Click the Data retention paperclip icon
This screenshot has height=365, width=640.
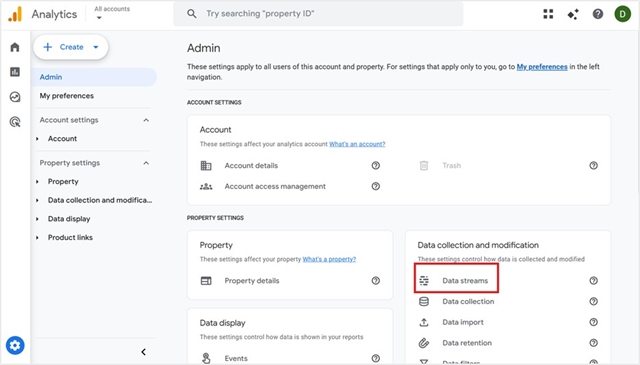(424, 343)
